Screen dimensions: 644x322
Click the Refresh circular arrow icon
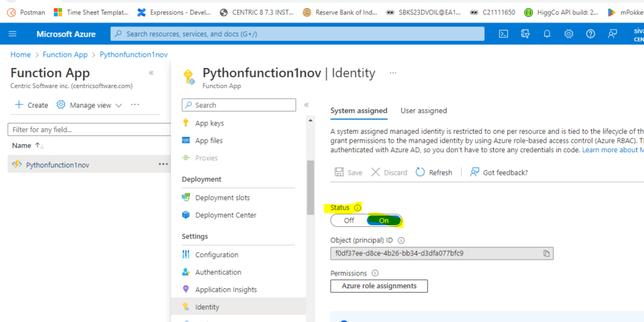420,172
